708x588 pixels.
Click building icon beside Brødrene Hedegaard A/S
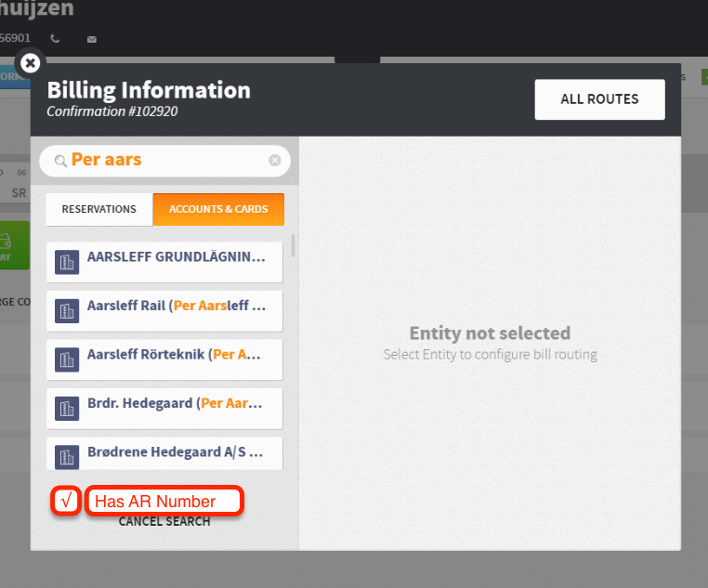point(67,457)
